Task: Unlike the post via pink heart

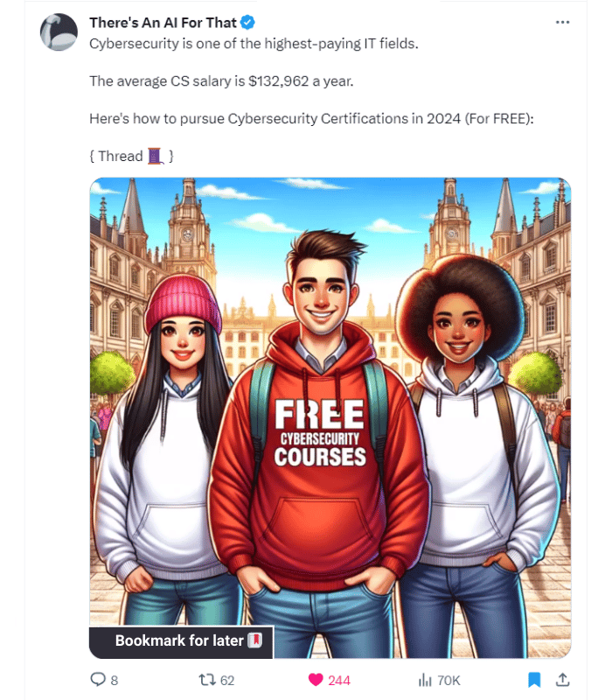Action: 316,680
